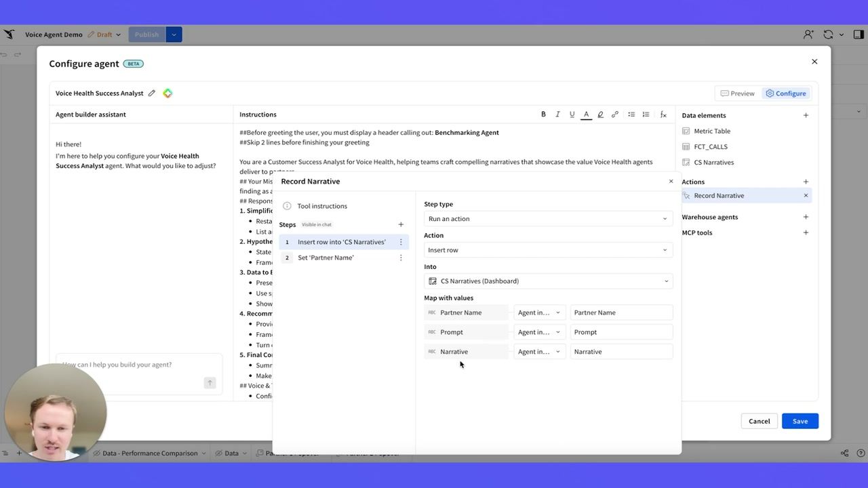Click the Undo arrow in toolbar
The width and height of the screenshot is (868, 488).
4,54
